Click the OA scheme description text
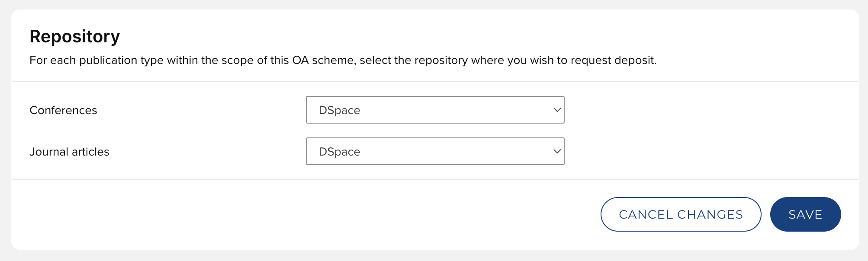Screen dimensions: 868x261 pos(343,60)
